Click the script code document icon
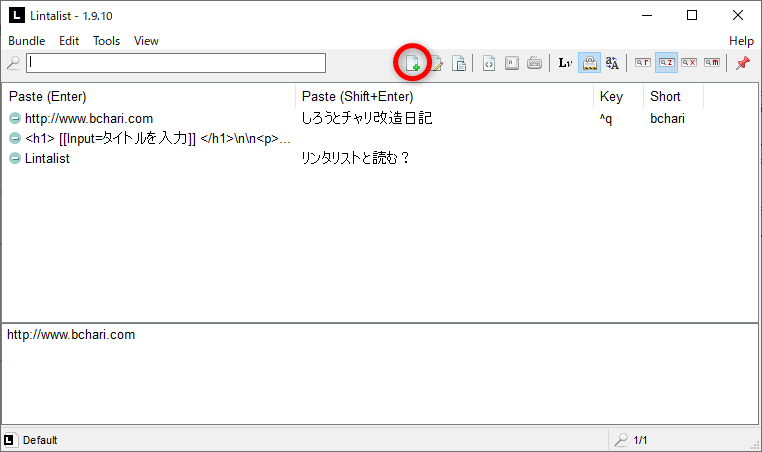Image resolution: width=762 pixels, height=452 pixels. (489, 63)
